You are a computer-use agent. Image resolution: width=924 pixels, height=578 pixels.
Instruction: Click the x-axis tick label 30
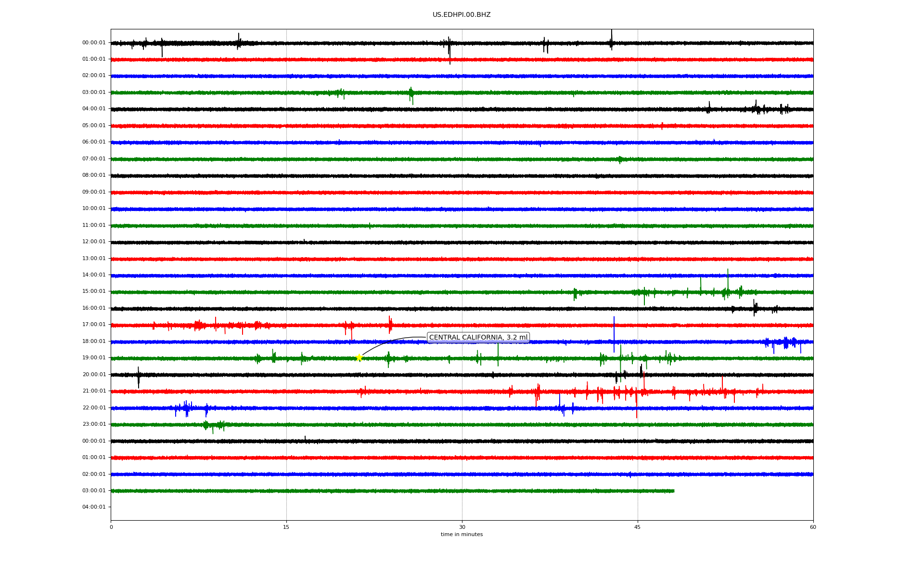click(462, 527)
